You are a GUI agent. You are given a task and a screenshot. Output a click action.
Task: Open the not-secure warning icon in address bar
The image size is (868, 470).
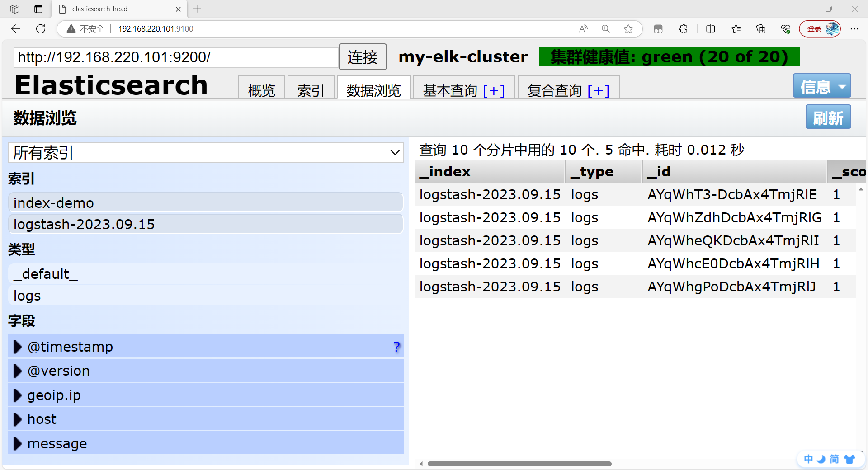tap(71, 29)
